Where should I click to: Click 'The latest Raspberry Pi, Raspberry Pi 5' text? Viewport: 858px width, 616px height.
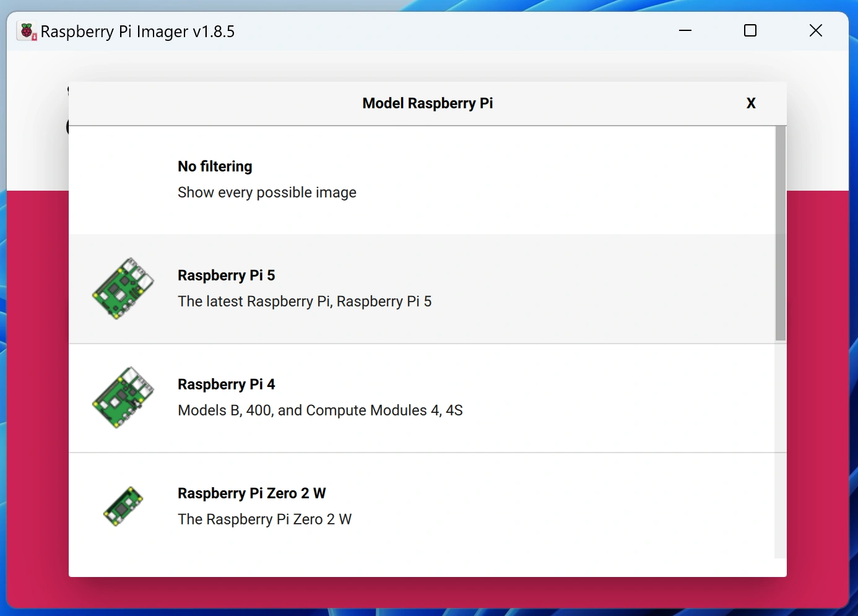[305, 301]
